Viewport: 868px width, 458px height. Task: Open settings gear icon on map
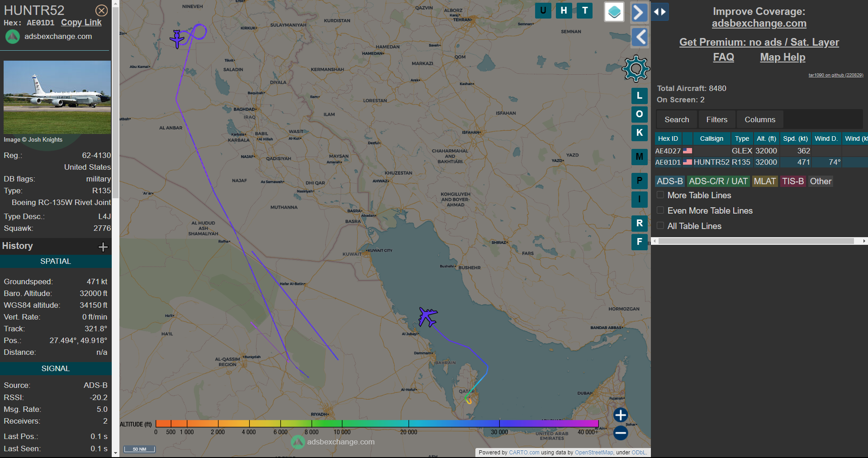[636, 69]
